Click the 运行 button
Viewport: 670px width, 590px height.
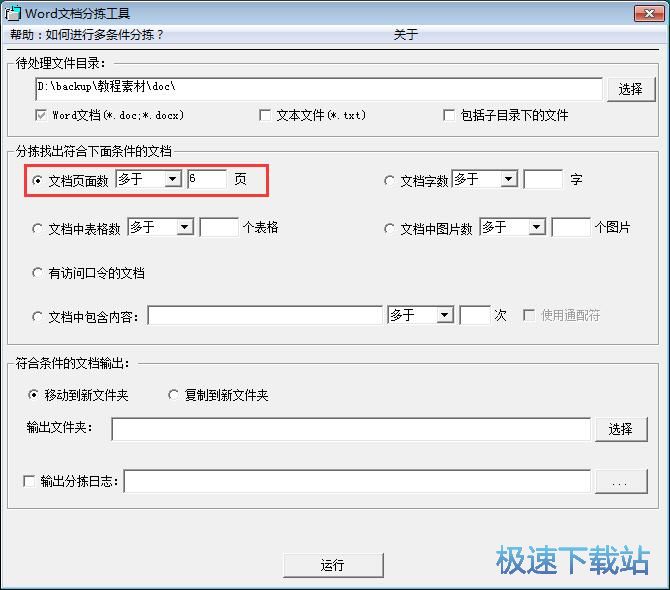pyautogui.click(x=333, y=565)
